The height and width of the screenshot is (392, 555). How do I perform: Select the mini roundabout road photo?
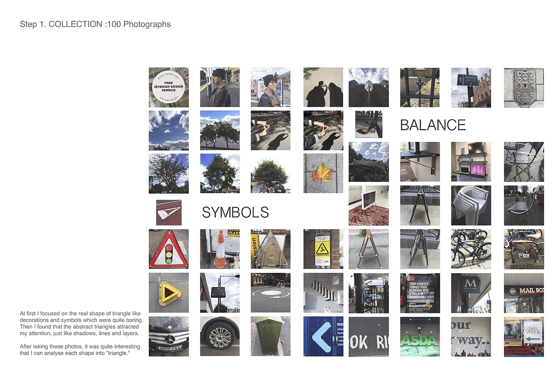coord(271,293)
